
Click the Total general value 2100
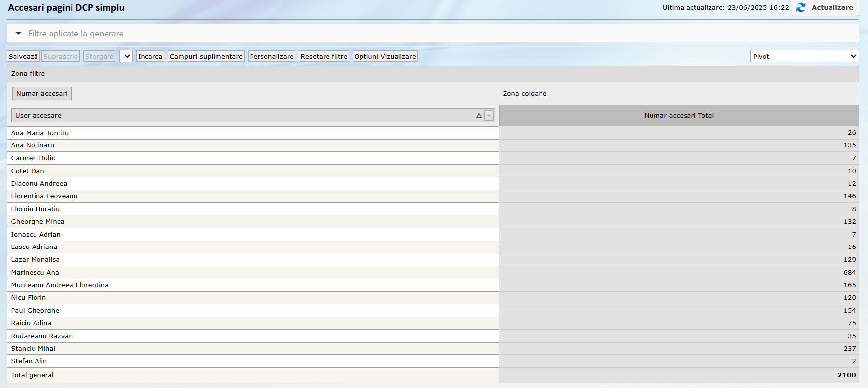point(846,375)
